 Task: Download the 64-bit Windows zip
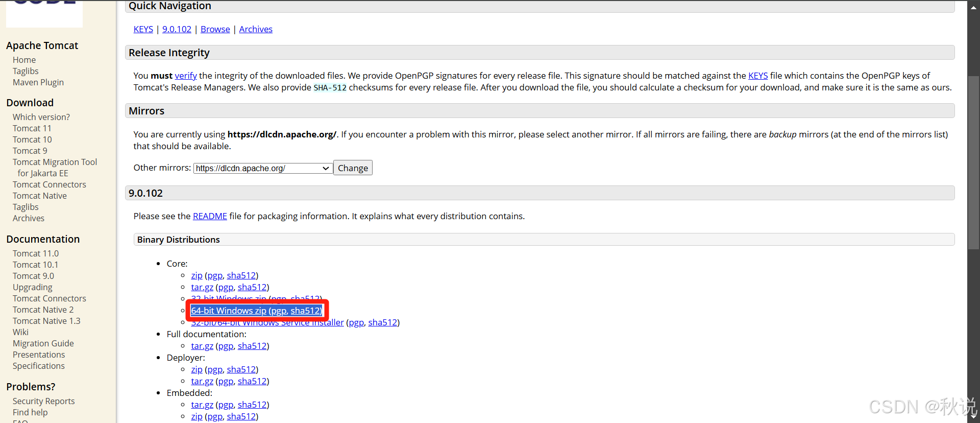click(229, 311)
